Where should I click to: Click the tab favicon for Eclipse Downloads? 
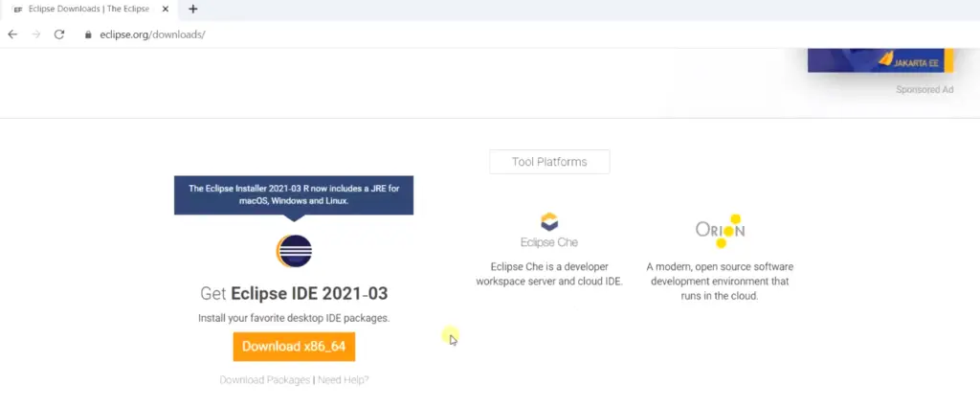click(18, 10)
